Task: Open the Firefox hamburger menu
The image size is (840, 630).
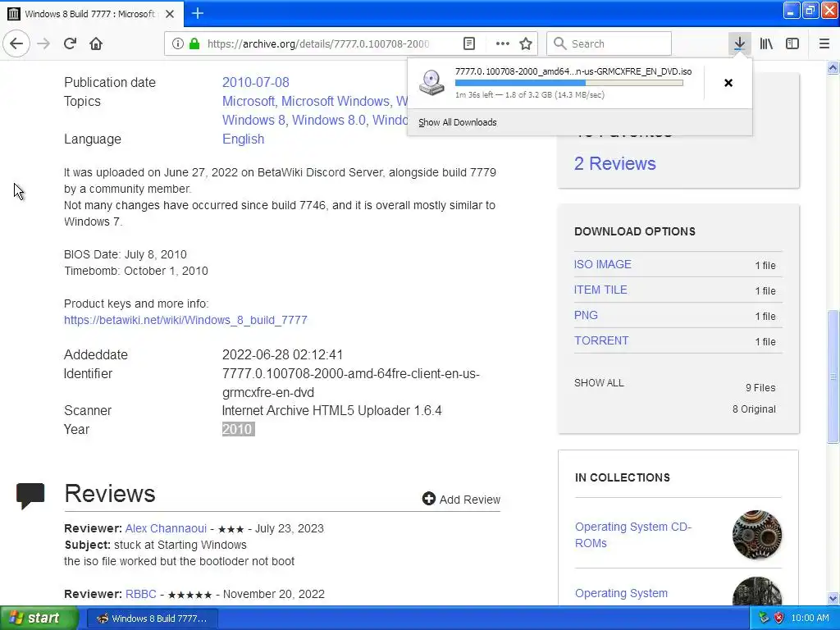Action: pyautogui.click(x=824, y=43)
